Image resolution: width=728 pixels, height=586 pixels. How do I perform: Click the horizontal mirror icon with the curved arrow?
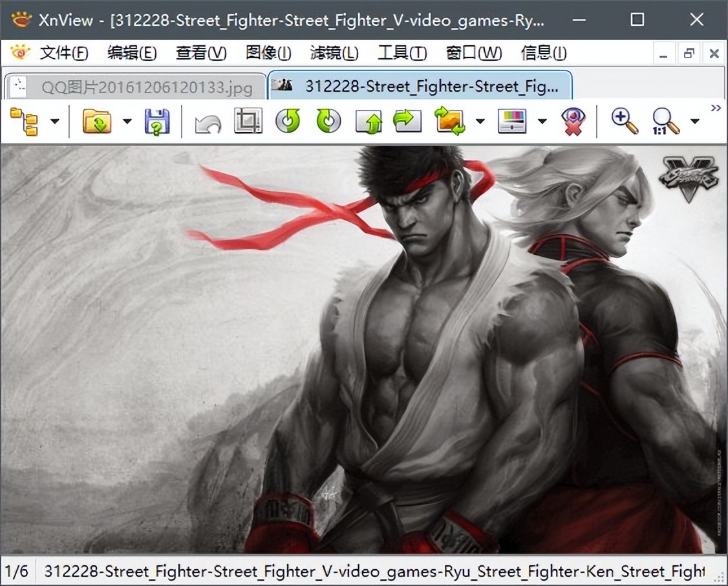[x=407, y=121]
